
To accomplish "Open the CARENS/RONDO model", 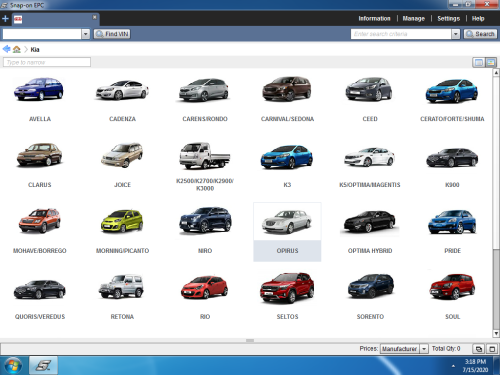I will 204,90.
